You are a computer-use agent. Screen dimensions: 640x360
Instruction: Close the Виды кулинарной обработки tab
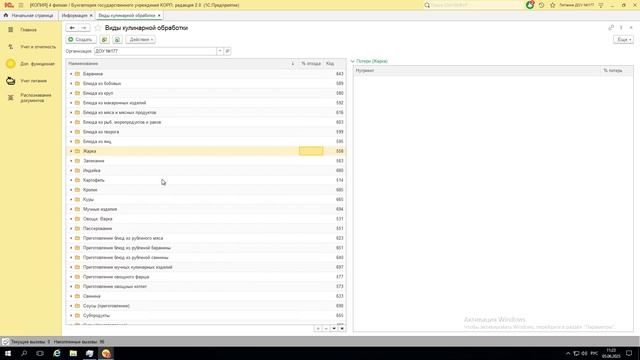159,16
